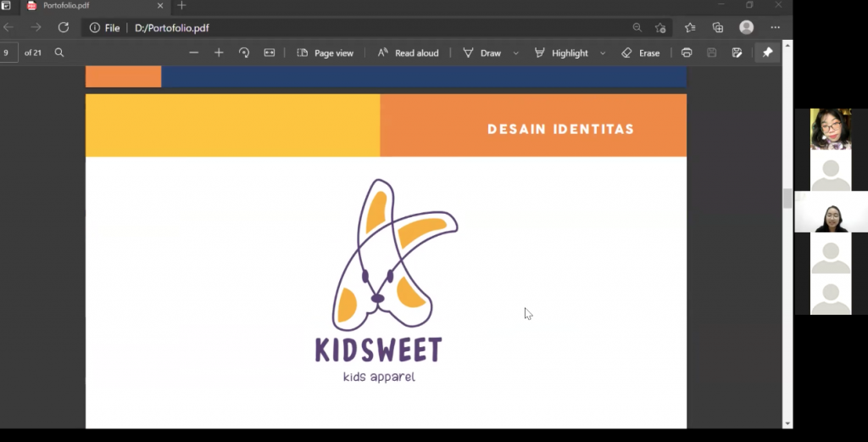Open a new browser tab
The image size is (868, 442).
point(181,6)
